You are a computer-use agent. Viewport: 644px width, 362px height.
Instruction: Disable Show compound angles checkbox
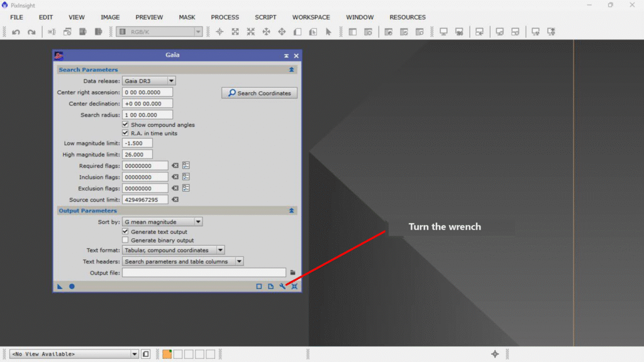(125, 124)
